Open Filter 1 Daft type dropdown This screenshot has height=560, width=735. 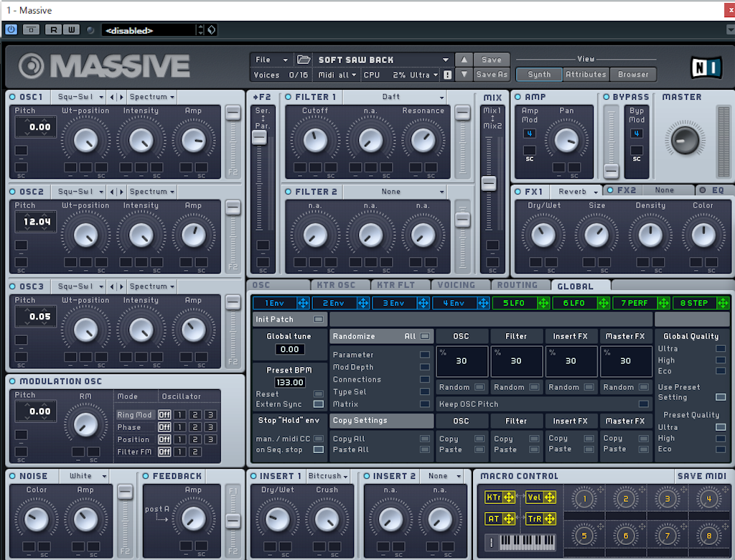coord(394,97)
